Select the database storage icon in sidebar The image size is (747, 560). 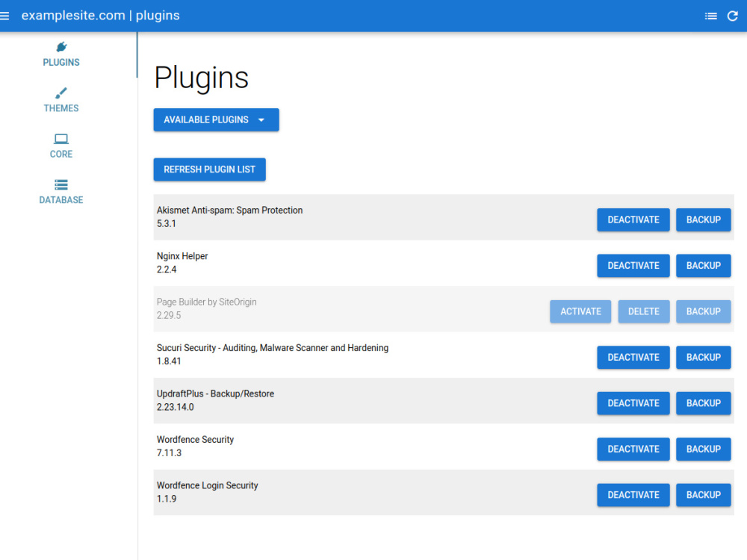coord(61,184)
